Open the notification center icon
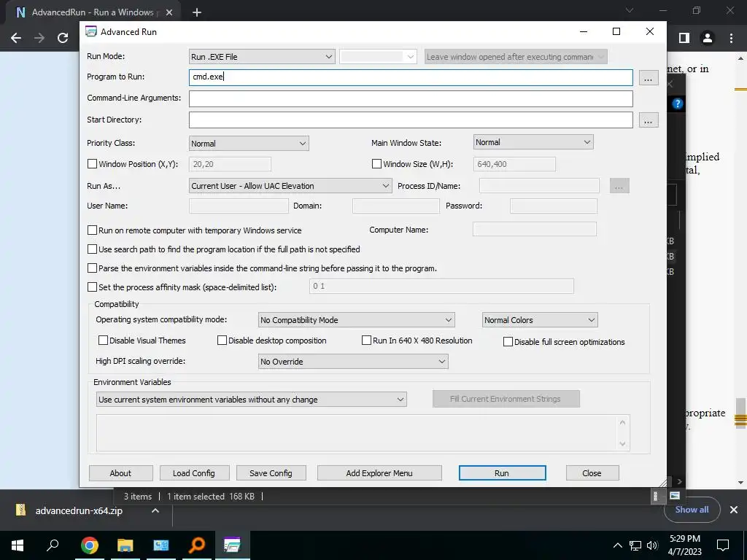The width and height of the screenshot is (747, 560). 723,545
